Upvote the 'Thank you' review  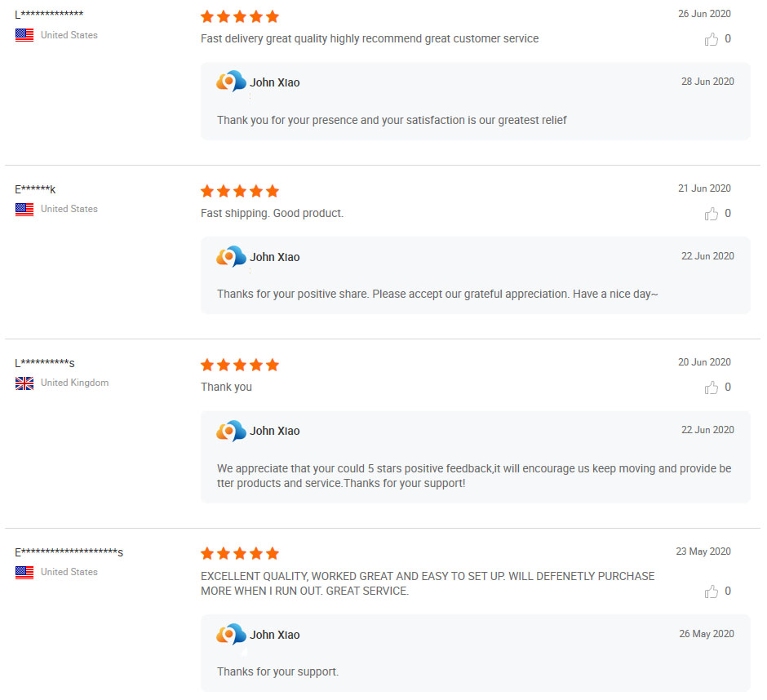point(712,388)
